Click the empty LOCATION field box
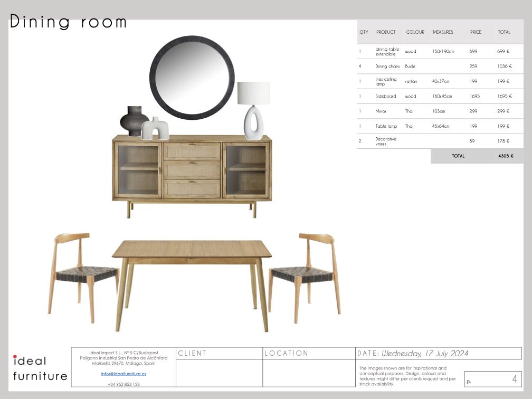Viewport: 532px width, 399px height. [x=309, y=373]
